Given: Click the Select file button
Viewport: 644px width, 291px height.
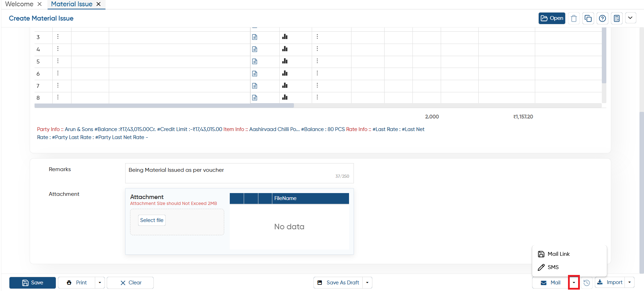Looking at the screenshot, I should pos(152,220).
